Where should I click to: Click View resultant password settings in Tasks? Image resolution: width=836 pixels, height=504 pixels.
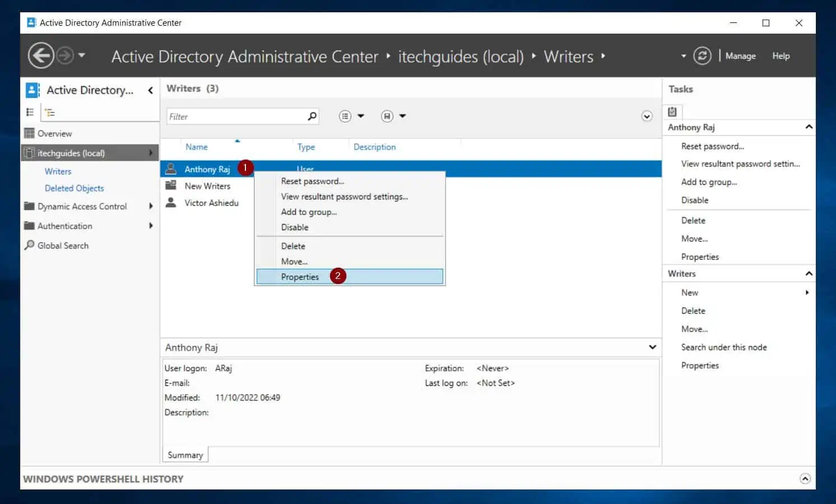click(740, 164)
